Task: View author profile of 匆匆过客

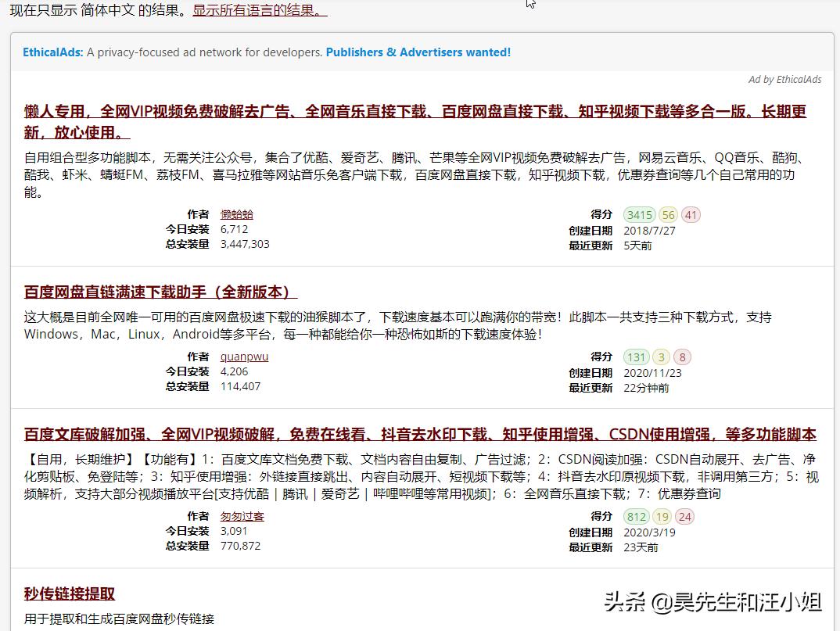Action: tap(242, 516)
